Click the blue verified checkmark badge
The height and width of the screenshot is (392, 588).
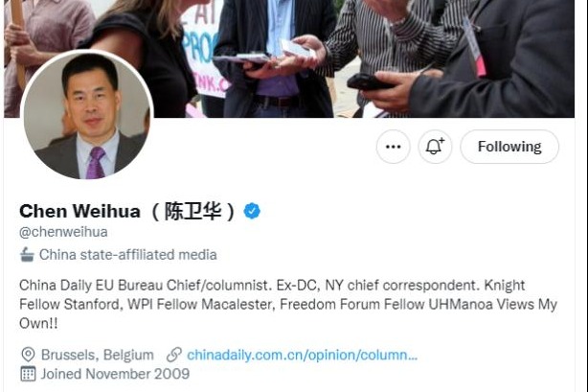[252, 211]
